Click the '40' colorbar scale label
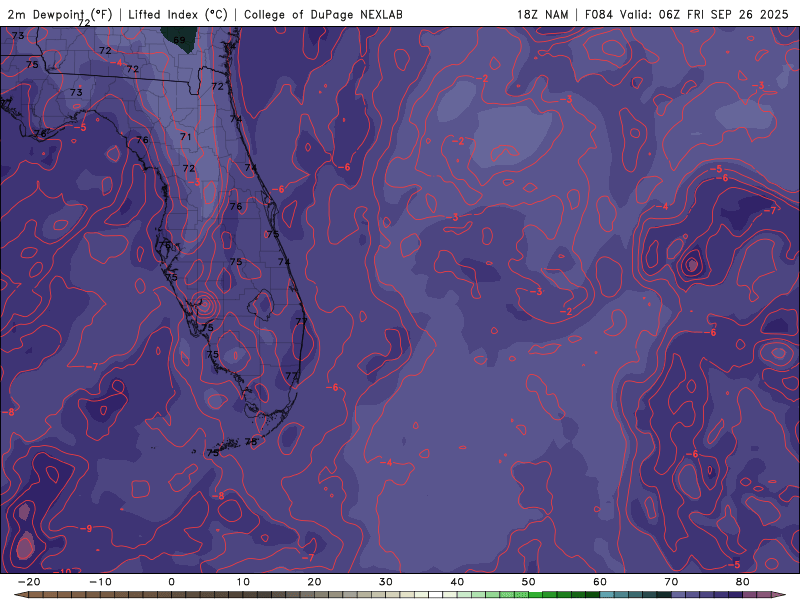 pyautogui.click(x=457, y=582)
